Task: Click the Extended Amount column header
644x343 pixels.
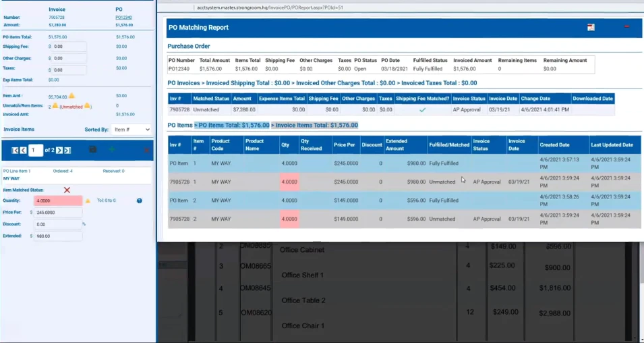Action: coord(405,144)
